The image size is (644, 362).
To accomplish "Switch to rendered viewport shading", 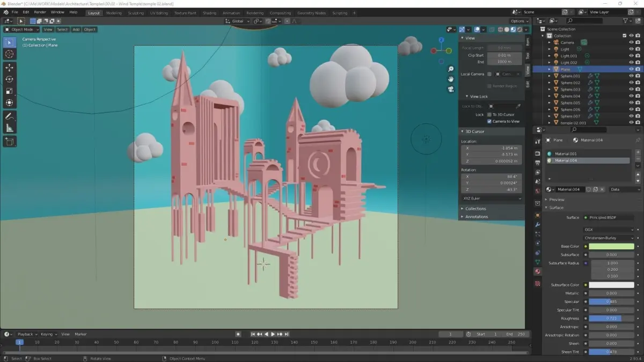I will click(x=519, y=29).
